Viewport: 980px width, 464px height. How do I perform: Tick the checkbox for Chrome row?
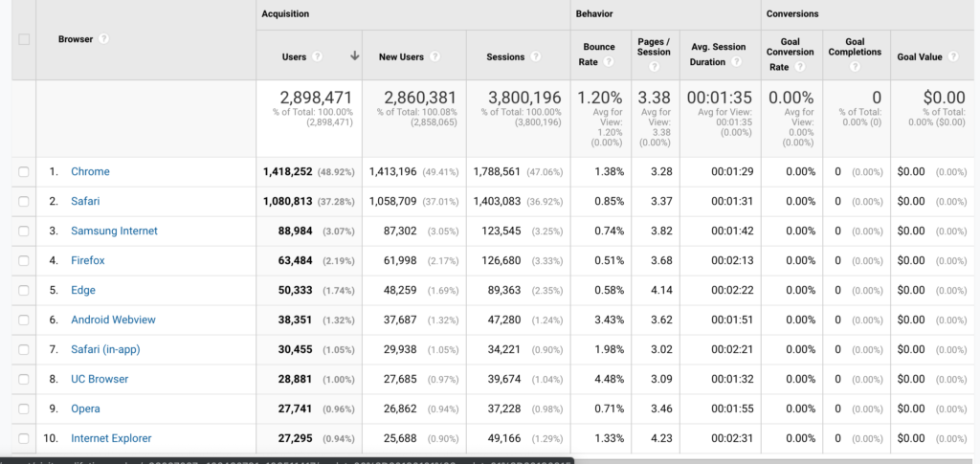[x=24, y=172]
